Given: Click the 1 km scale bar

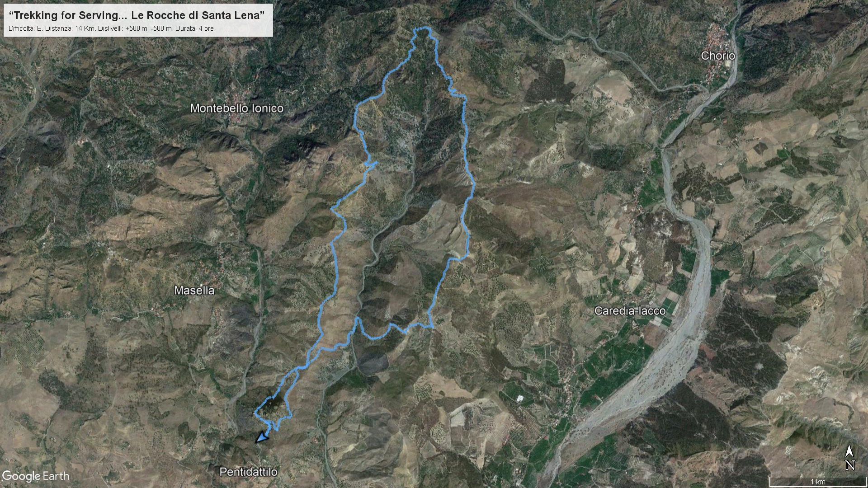Looking at the screenshot, I should click(817, 482).
